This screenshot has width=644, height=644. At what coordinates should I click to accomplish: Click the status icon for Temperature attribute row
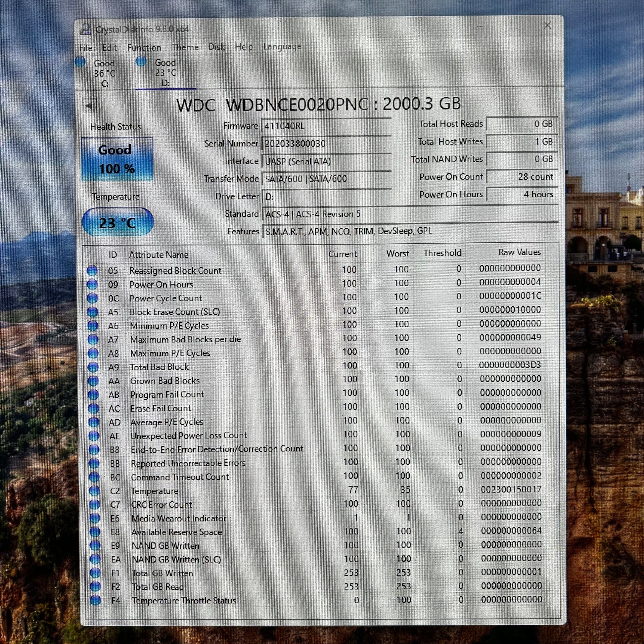95,491
